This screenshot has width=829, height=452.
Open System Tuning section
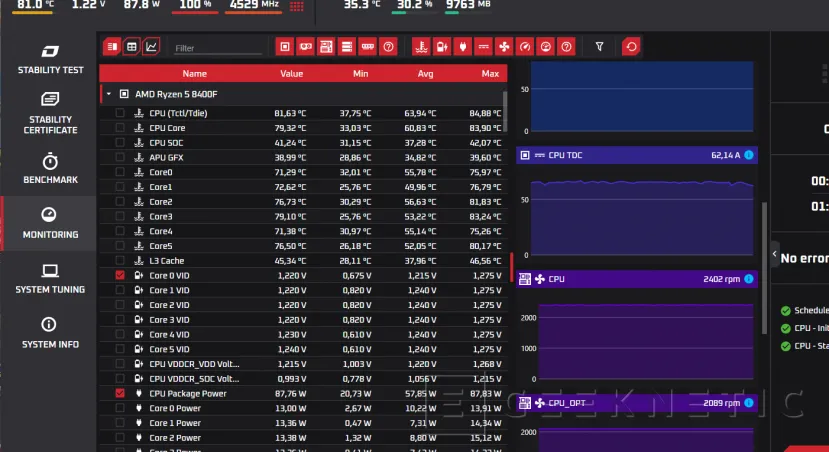coord(50,279)
